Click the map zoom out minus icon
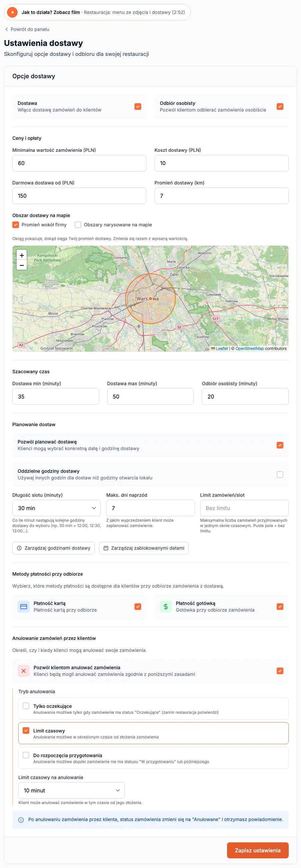 point(22,265)
